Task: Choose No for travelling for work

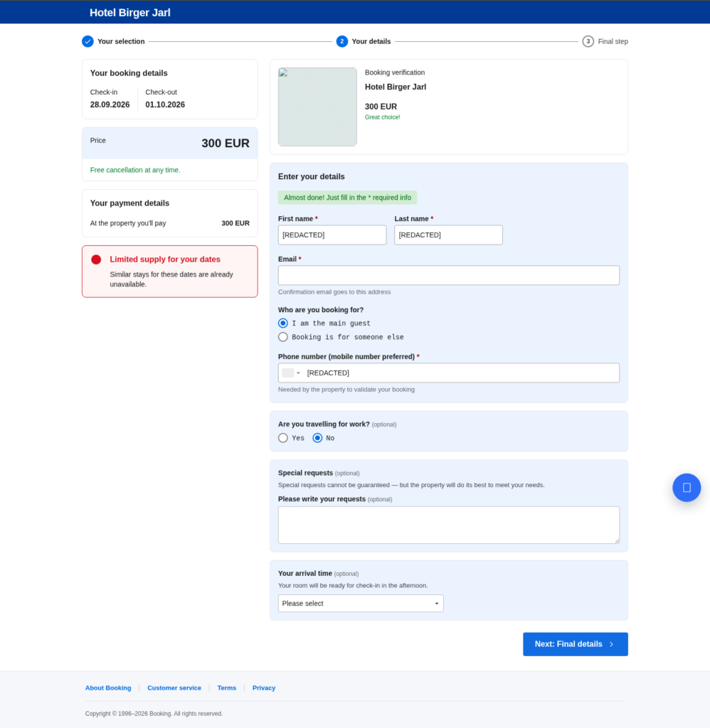Action: 317,438
